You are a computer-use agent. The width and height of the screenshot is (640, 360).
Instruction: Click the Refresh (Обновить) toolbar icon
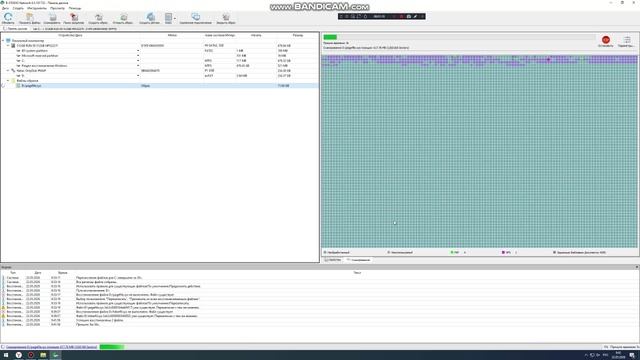point(8,18)
